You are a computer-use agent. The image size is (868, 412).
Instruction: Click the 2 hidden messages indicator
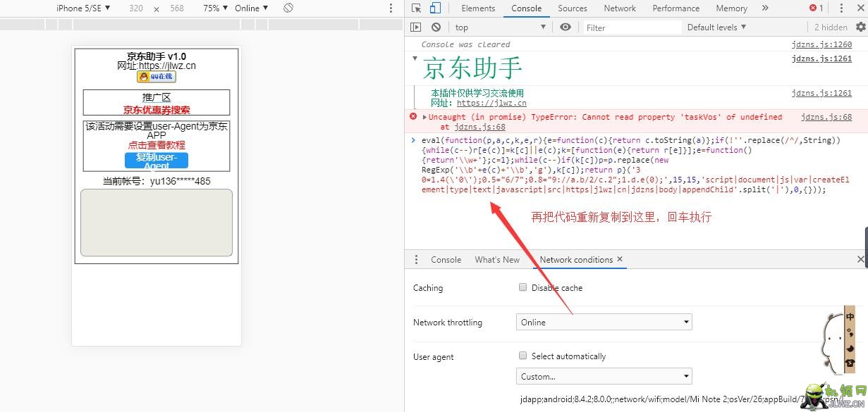tap(831, 27)
